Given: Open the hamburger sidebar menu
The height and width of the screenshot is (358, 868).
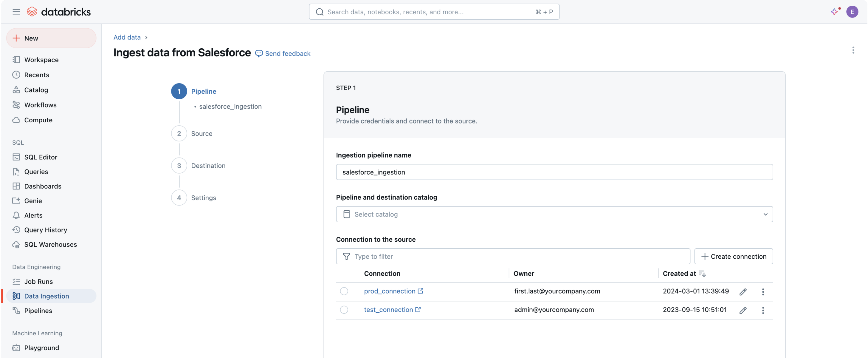Looking at the screenshot, I should 16,12.
